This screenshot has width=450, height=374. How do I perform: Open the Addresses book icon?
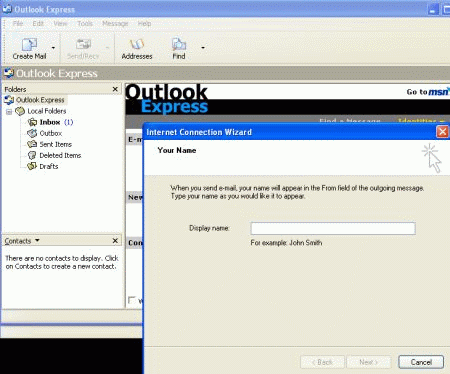pyautogui.click(x=137, y=44)
